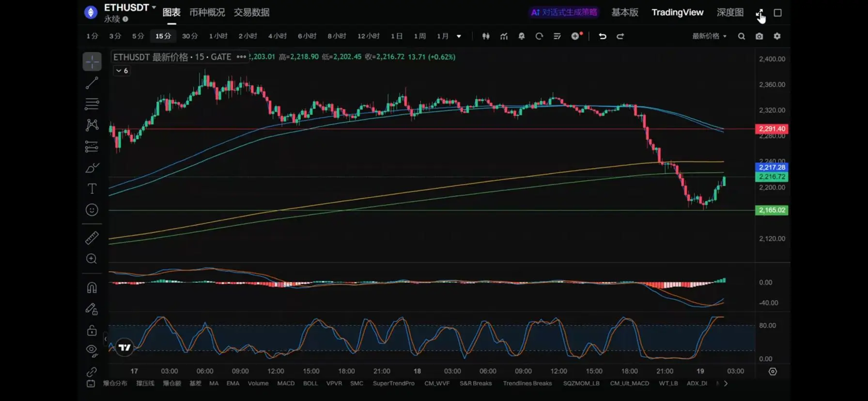This screenshot has height=401, width=868.
Task: Pick the ruler measure tool
Action: coord(92,237)
